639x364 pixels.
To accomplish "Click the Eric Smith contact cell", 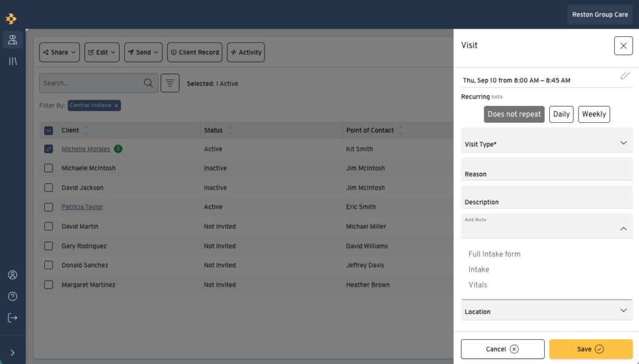I will pyautogui.click(x=361, y=207).
